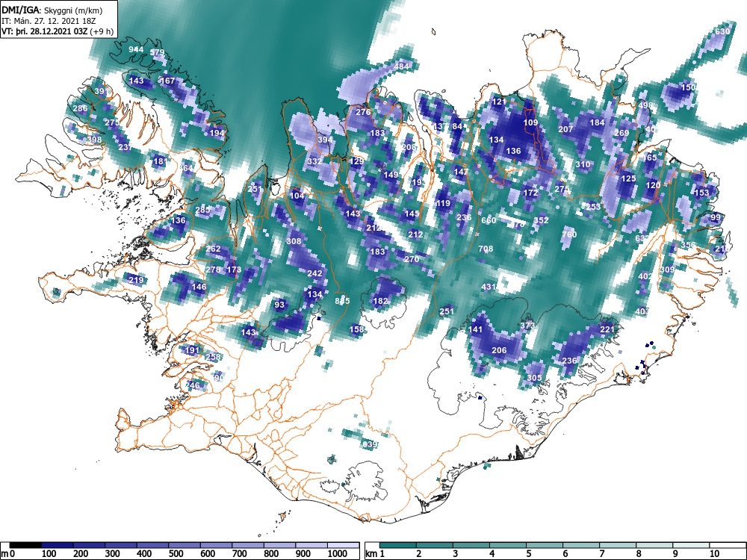Click the visibility value 121
The width and height of the screenshot is (747, 560).
point(499,102)
